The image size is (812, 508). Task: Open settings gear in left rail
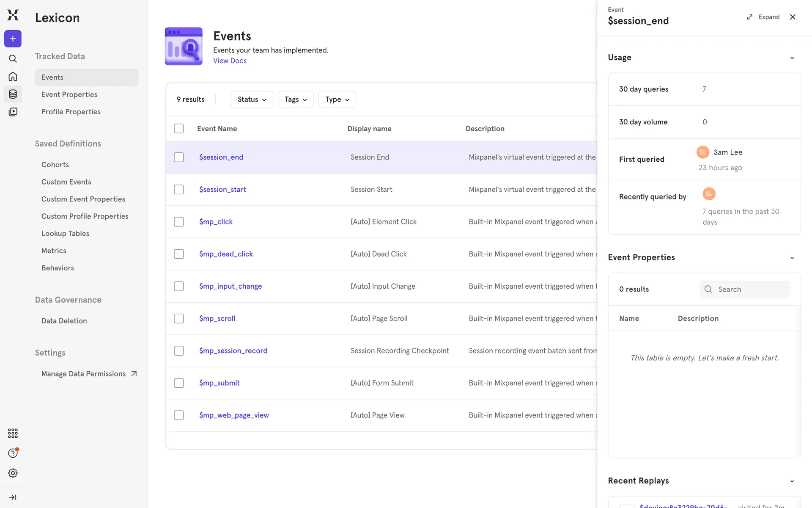coord(13,473)
